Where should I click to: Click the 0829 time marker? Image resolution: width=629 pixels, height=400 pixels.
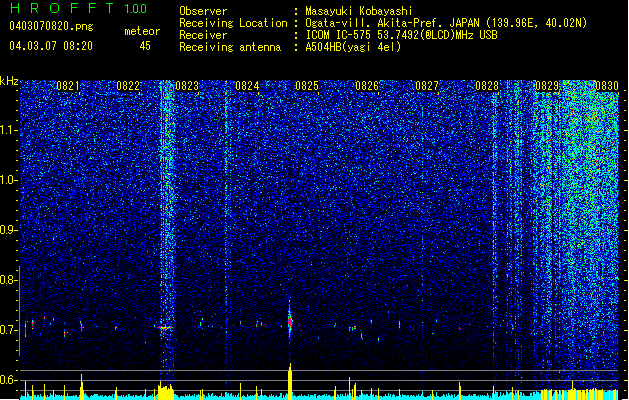pyautogui.click(x=547, y=86)
